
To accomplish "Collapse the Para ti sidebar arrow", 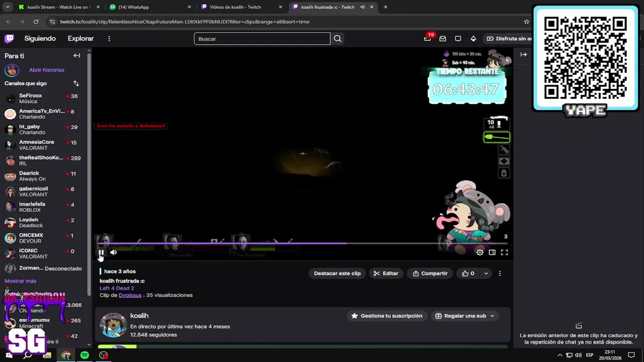I will (76, 56).
